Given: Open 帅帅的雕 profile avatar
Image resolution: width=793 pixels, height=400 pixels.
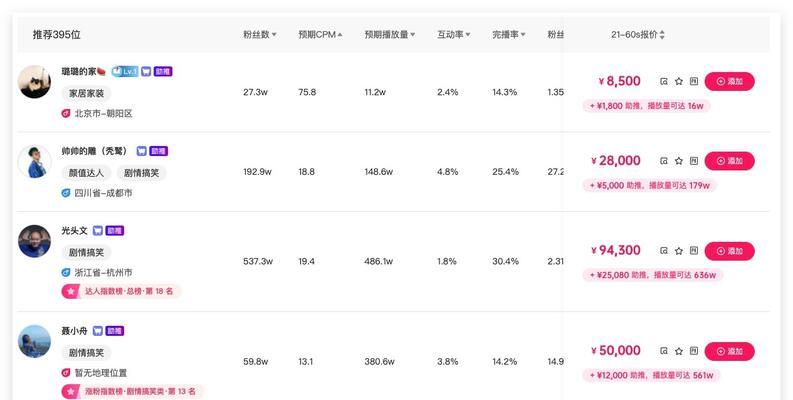Looking at the screenshot, I should [34, 161].
